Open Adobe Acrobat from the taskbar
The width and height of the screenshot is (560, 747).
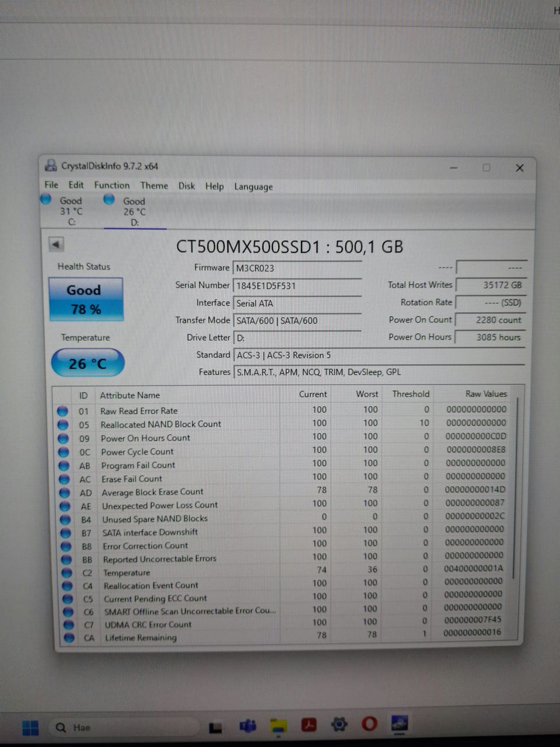click(x=309, y=725)
